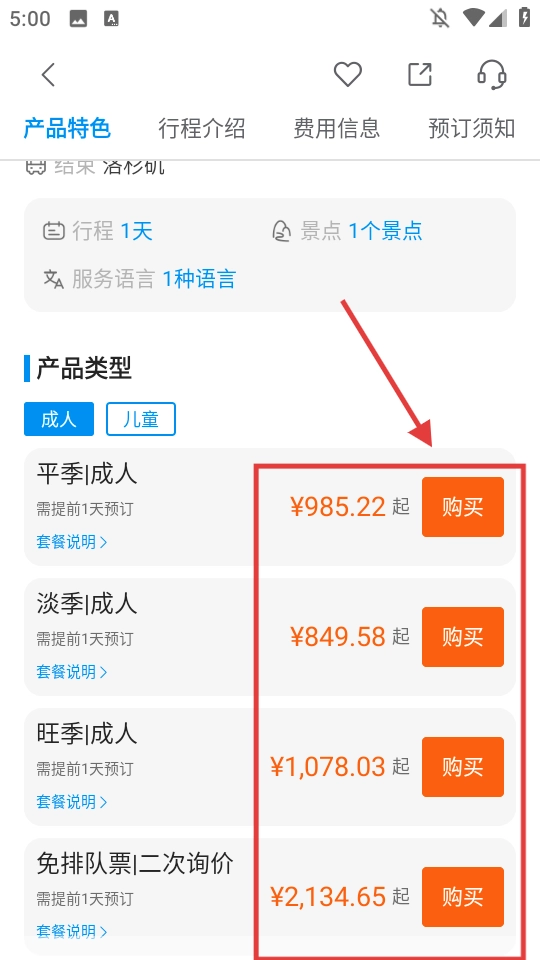Open the 预订须知 tab
This screenshot has width=540, height=960.
[471, 129]
